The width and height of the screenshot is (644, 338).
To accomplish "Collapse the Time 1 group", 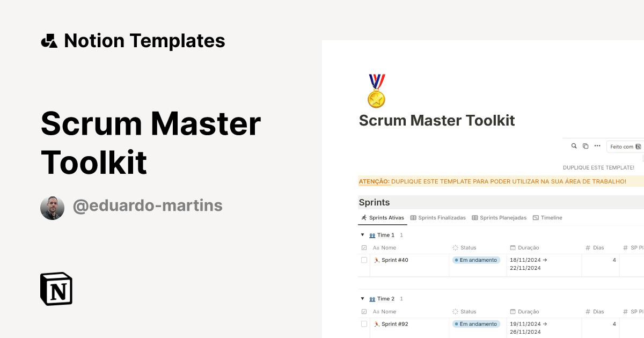I will (362, 234).
